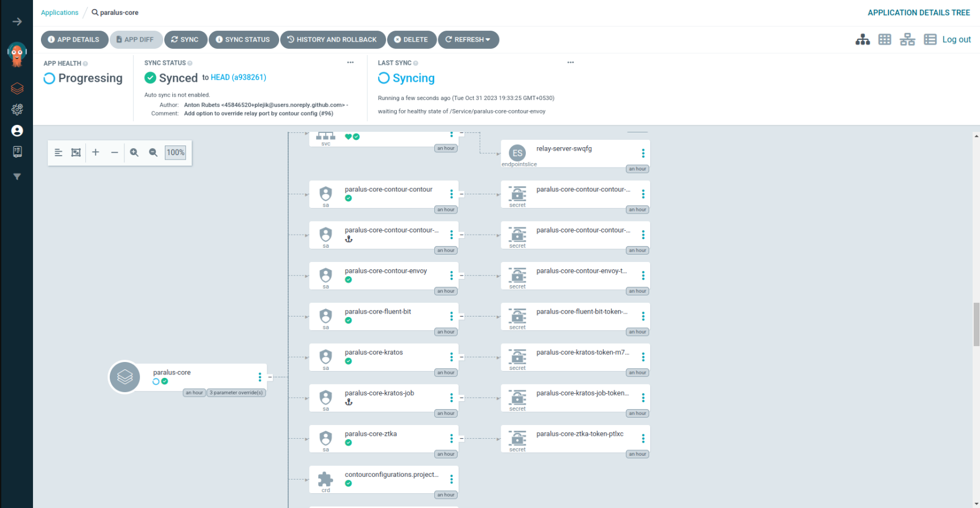This screenshot has height=508, width=980.
Task: Click the relay-server-swqfg endpointslice icon
Action: tap(517, 153)
